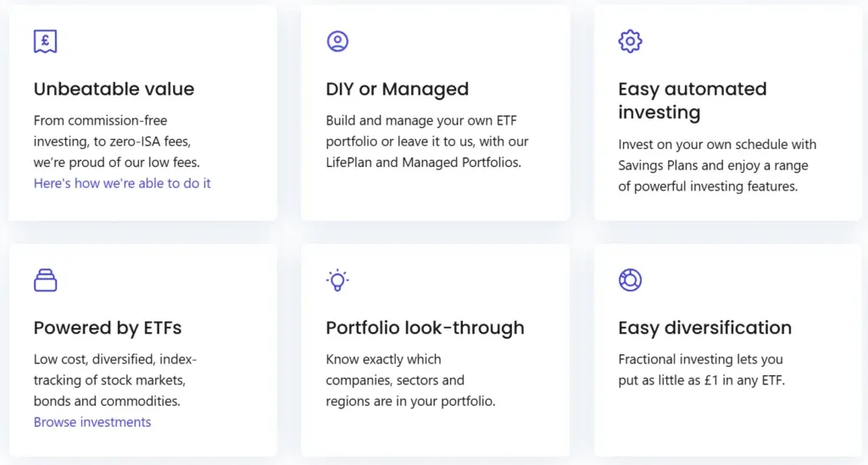Screen dimensions: 868x465
Task: Click the Easy automated investing heading
Action: pyautogui.click(x=692, y=101)
